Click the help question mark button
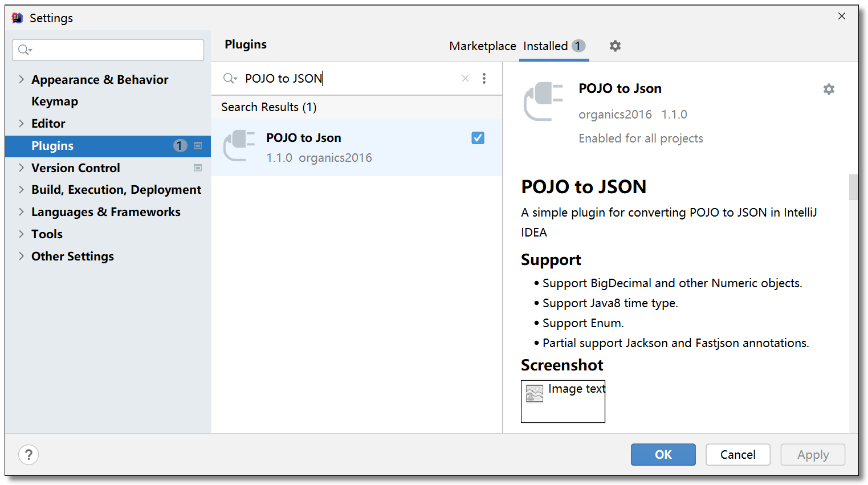Image resolution: width=868 pixels, height=485 pixels. 28,455
